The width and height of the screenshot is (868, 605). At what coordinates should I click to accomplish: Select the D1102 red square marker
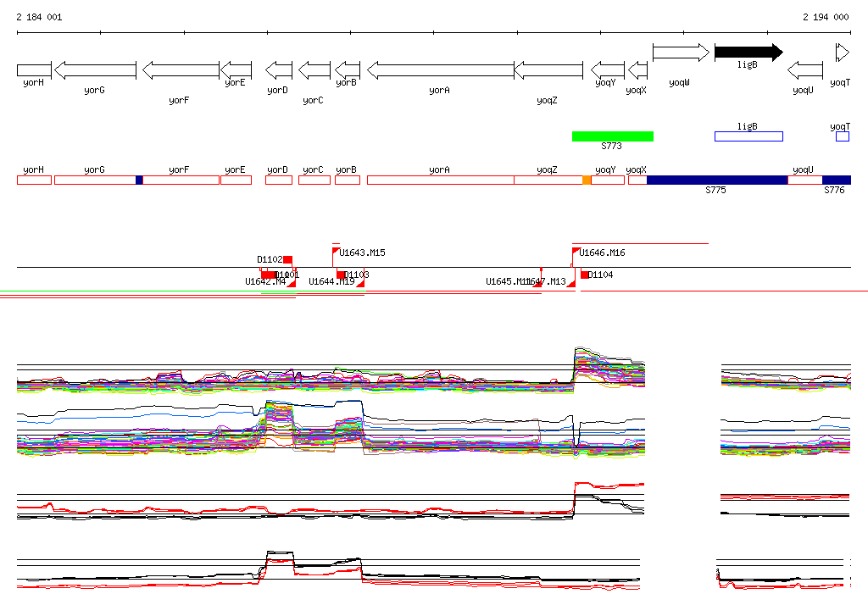click(288, 259)
